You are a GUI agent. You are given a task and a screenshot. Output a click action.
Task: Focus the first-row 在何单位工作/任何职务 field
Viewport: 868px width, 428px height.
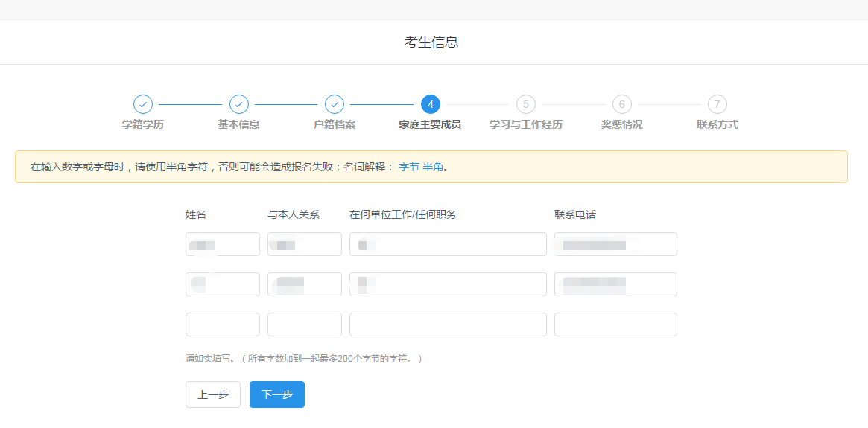448,244
